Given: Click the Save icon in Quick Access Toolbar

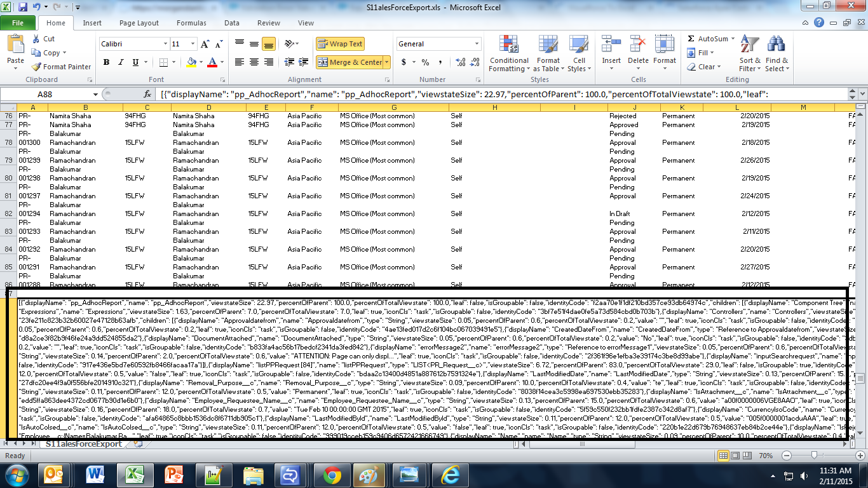Looking at the screenshot, I should (x=23, y=7).
